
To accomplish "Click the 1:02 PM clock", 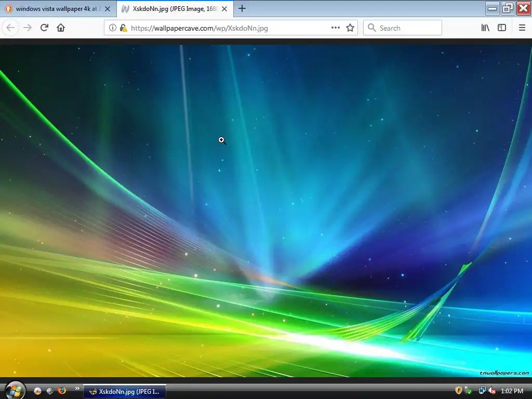I will [512, 391].
